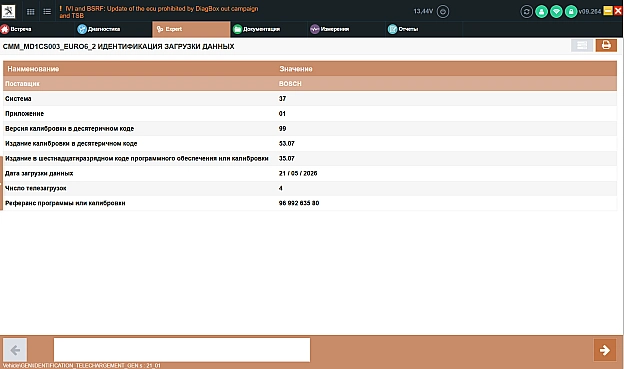
Task: Click the value 53.07
Action: coord(287,143)
